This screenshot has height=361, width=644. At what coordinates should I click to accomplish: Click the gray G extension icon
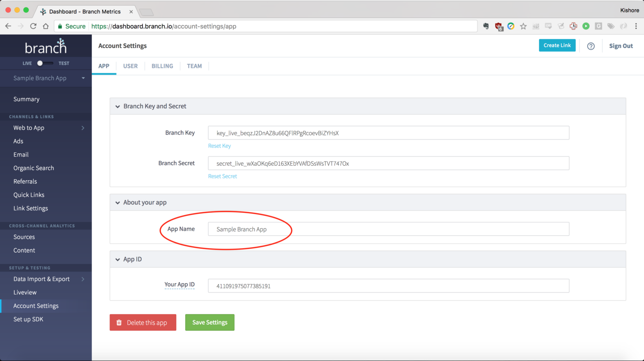click(x=598, y=26)
